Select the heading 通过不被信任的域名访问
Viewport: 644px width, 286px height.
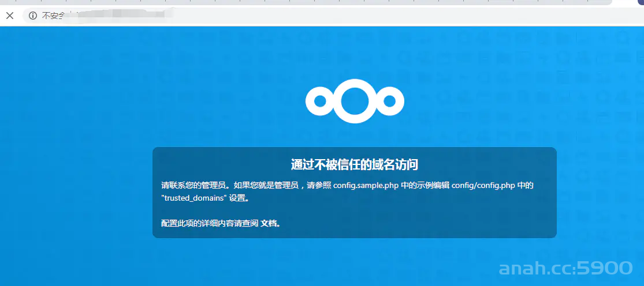[355, 165]
